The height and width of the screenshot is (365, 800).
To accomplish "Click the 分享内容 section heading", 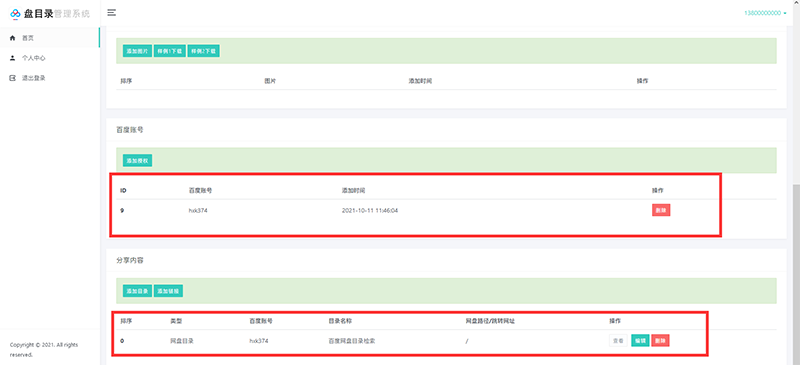I will coord(130,260).
